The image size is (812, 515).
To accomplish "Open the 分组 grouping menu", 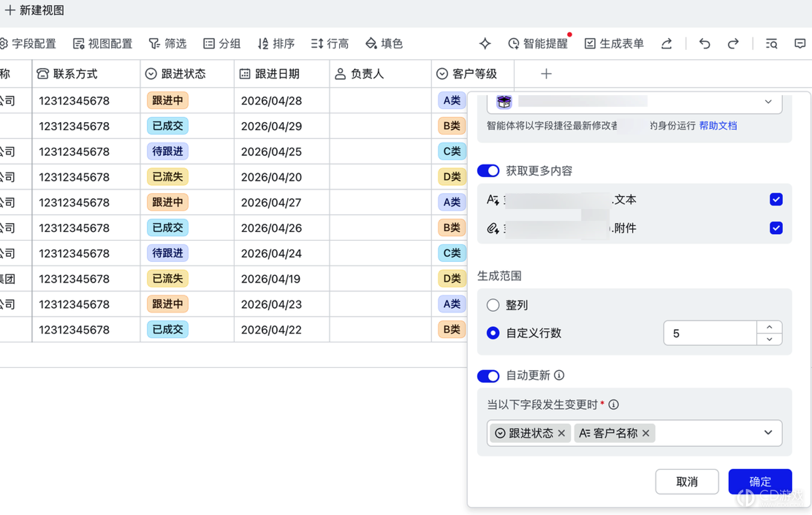I will (x=222, y=44).
